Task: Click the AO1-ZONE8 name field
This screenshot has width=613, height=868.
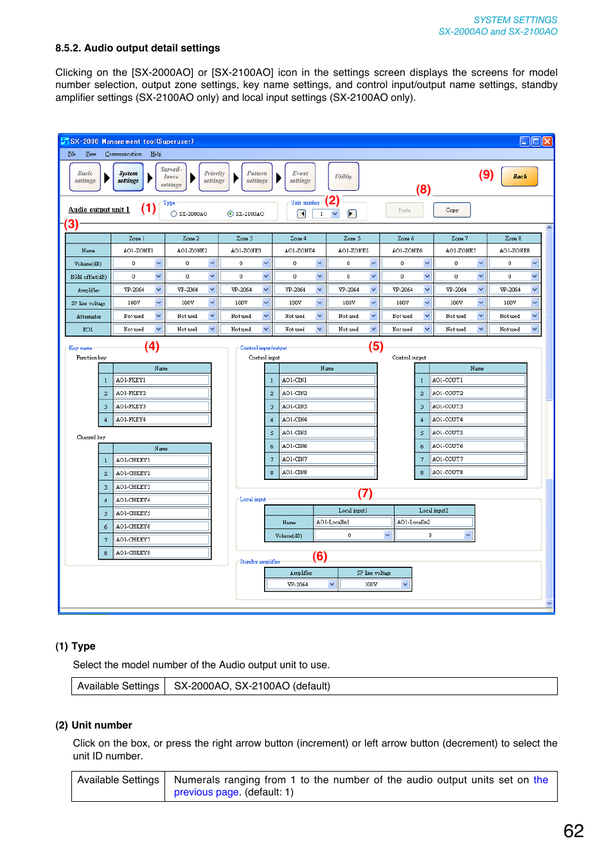Action: click(x=515, y=251)
